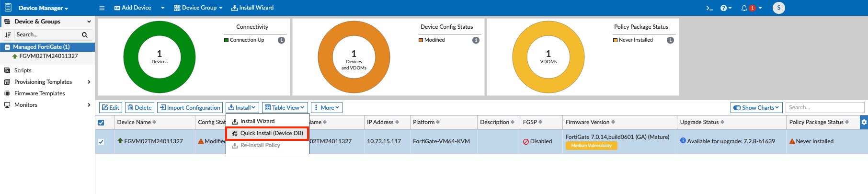Toggle the sidebar hamburger menu icon
Screen dimensions: 868x194
[102, 8]
